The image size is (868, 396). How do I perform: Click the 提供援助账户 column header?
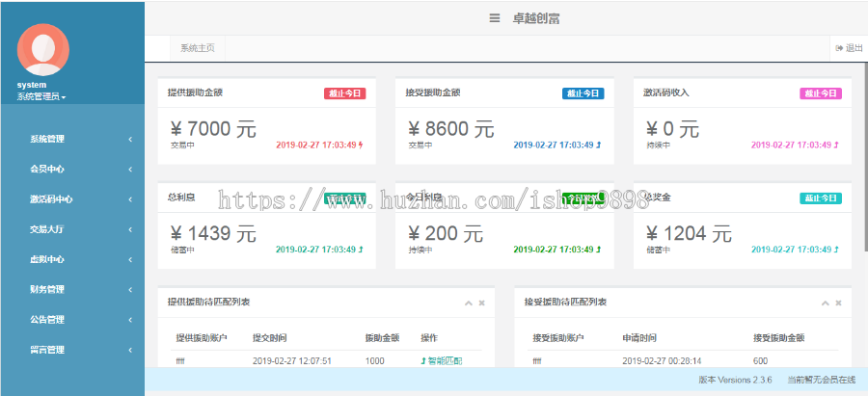pyautogui.click(x=202, y=338)
